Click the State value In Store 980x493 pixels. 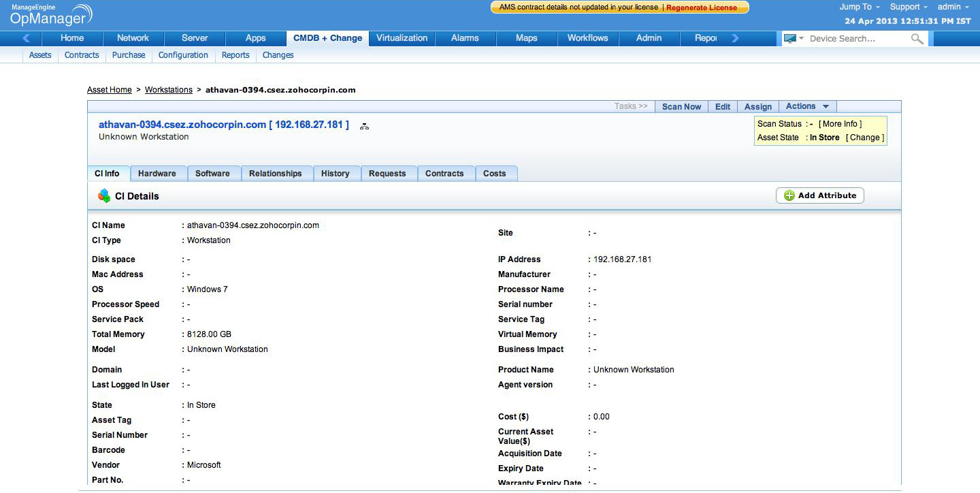pyautogui.click(x=201, y=405)
